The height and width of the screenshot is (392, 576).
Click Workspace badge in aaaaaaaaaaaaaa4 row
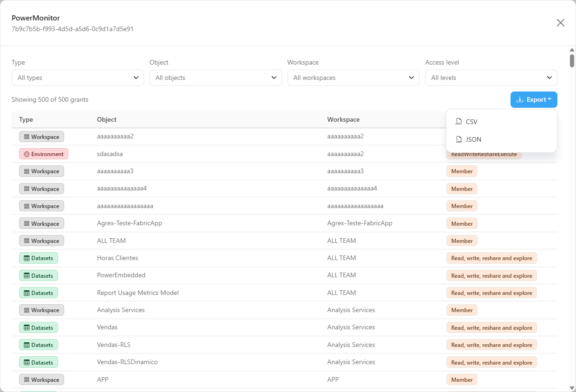point(41,189)
